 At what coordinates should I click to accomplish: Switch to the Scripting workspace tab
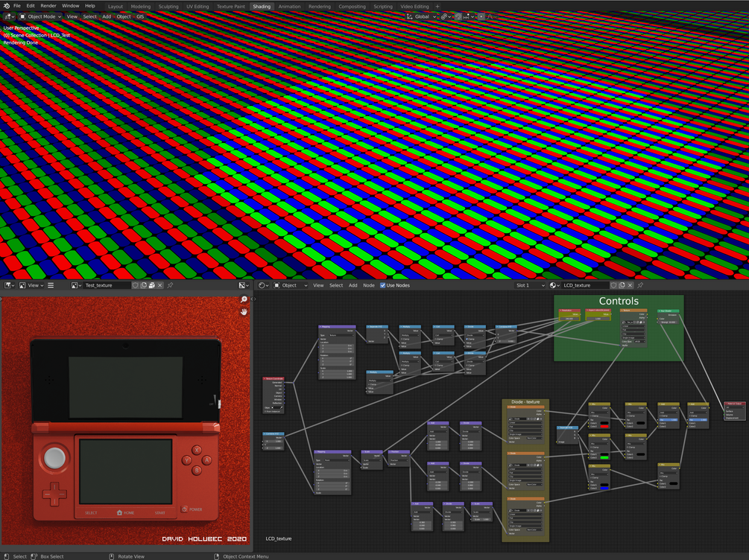[382, 7]
